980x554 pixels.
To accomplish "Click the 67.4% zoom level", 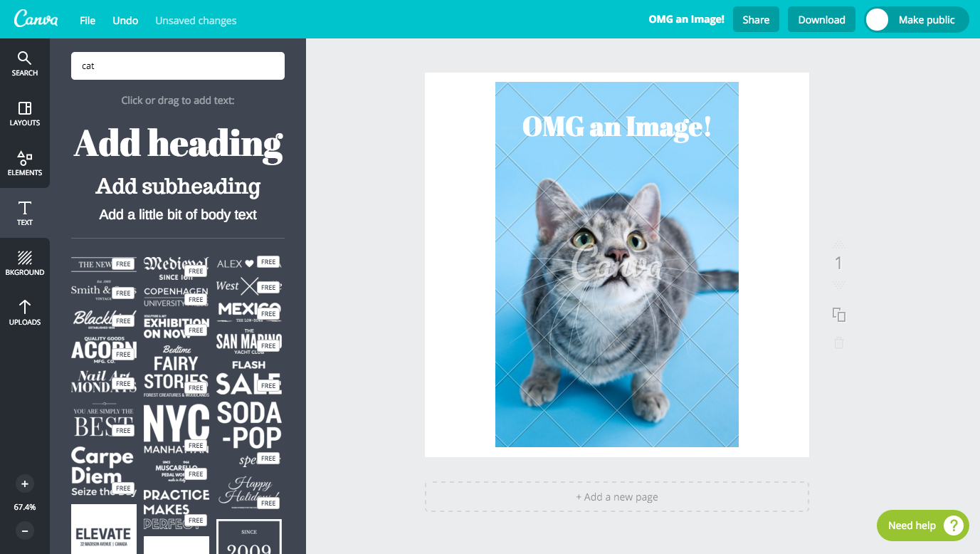I will click(25, 508).
